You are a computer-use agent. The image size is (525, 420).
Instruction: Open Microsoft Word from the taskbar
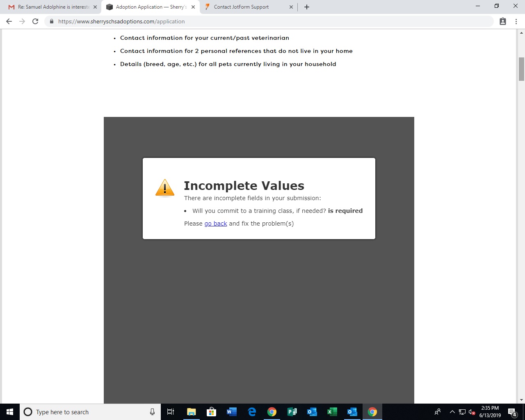[231, 412]
